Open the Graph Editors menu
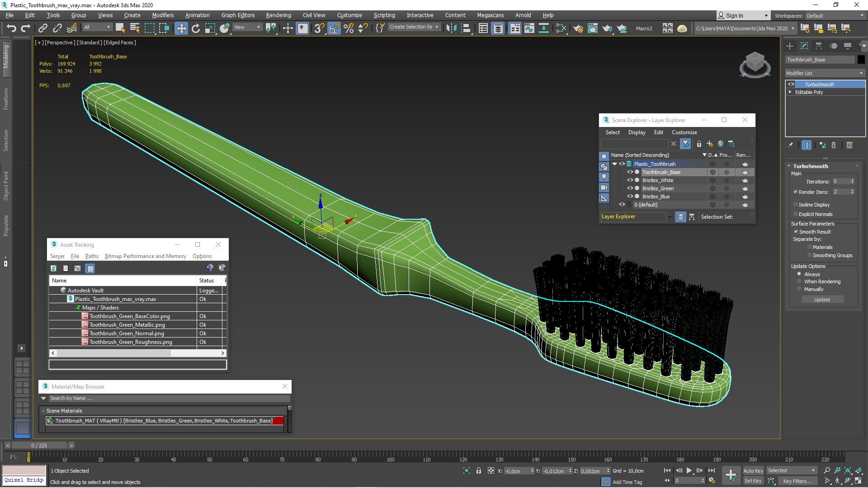Image resolution: width=868 pixels, height=488 pixels. (x=238, y=15)
